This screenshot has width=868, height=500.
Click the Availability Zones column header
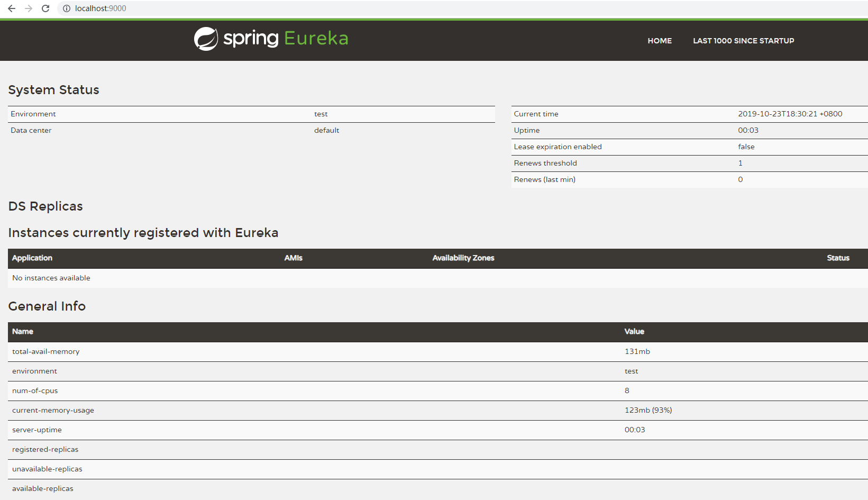[x=463, y=258]
